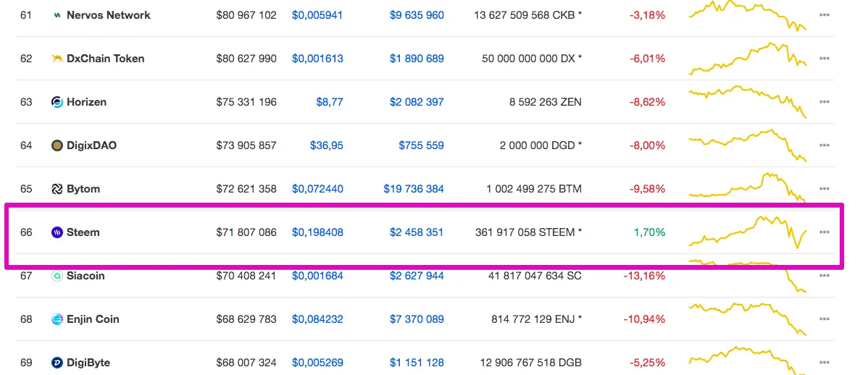This screenshot has height=375, width=868.
Task: Click the Siacoin coin logo
Action: 57,275
